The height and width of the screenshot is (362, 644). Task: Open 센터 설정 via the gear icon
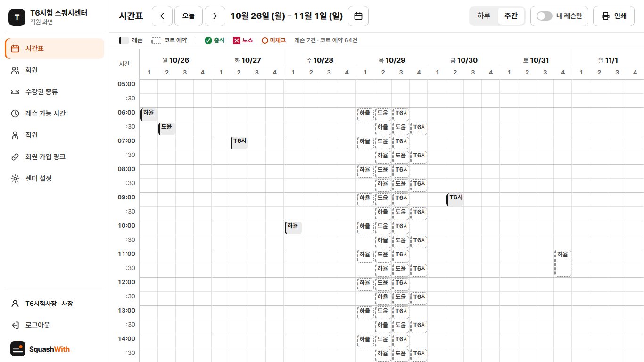[15, 179]
